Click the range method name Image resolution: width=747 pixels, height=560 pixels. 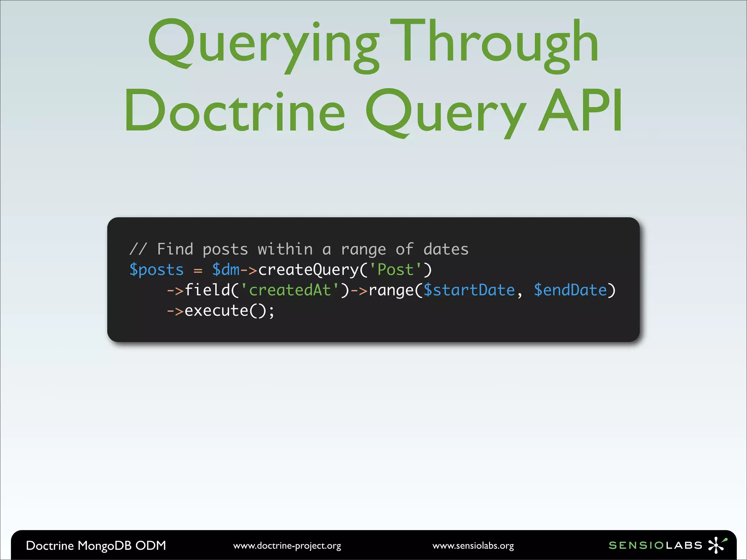click(x=391, y=290)
